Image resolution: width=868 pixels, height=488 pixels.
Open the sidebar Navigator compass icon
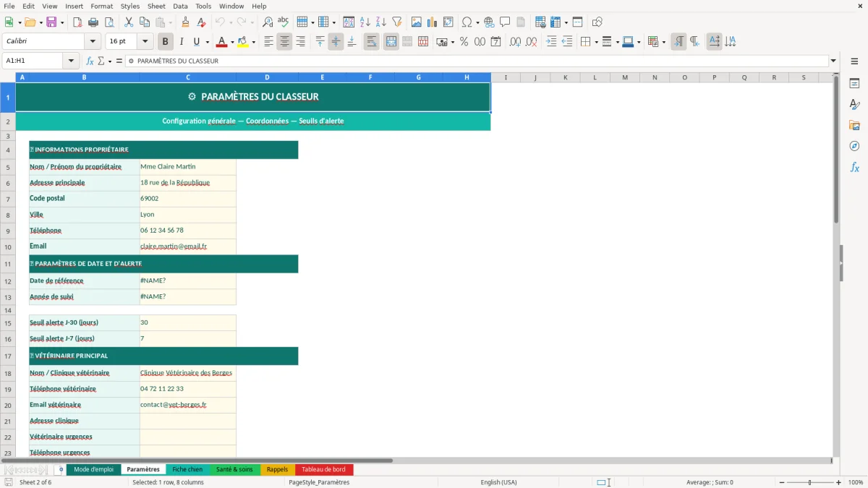tap(854, 146)
